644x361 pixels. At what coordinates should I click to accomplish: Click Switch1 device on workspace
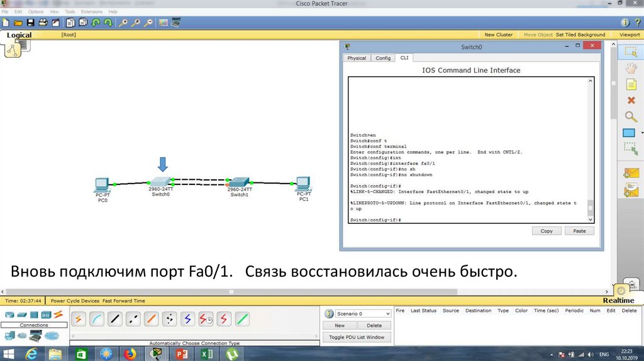tap(240, 182)
